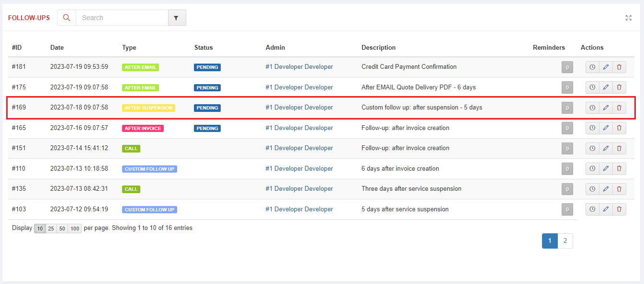The image size is (644, 284).
Task: Open reminder clock for follow-up #110
Action: click(x=592, y=169)
